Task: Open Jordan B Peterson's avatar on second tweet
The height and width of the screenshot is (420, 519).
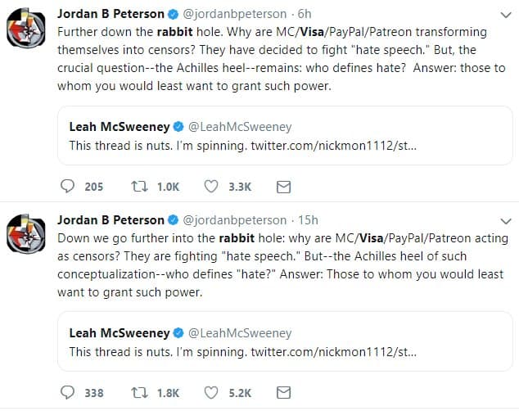Action: 25,238
